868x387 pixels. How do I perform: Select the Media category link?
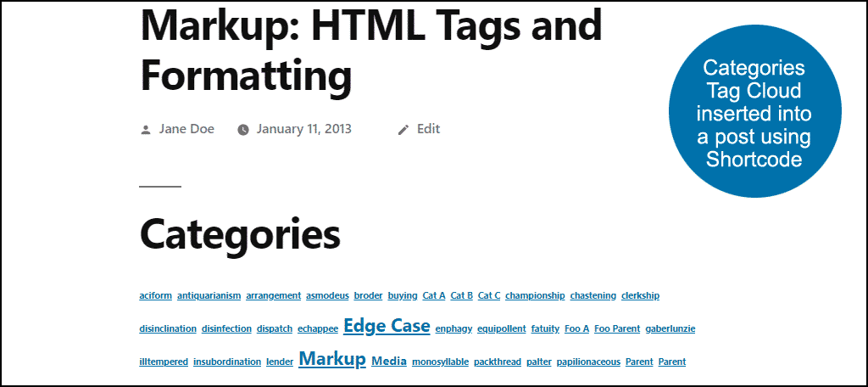tap(389, 361)
